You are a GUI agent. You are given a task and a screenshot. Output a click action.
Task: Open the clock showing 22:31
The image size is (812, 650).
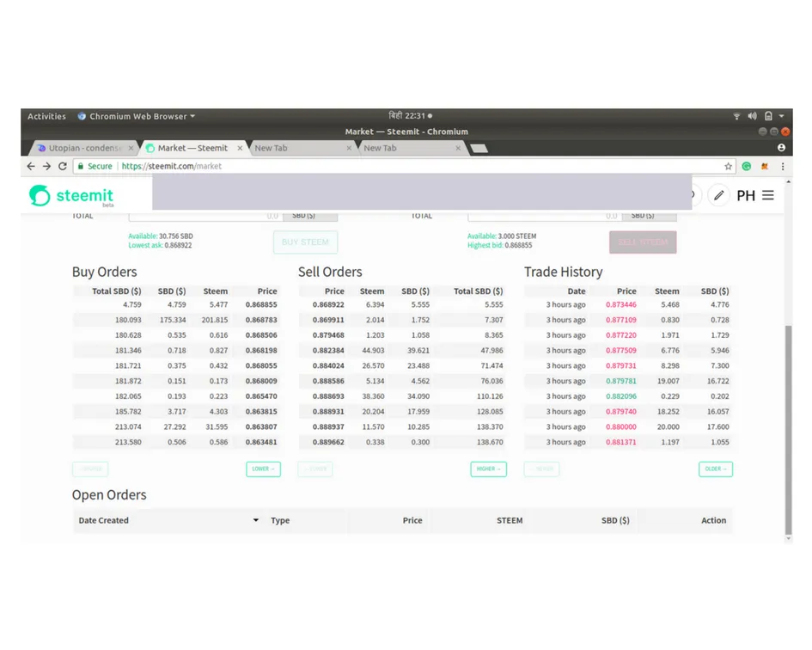click(410, 115)
